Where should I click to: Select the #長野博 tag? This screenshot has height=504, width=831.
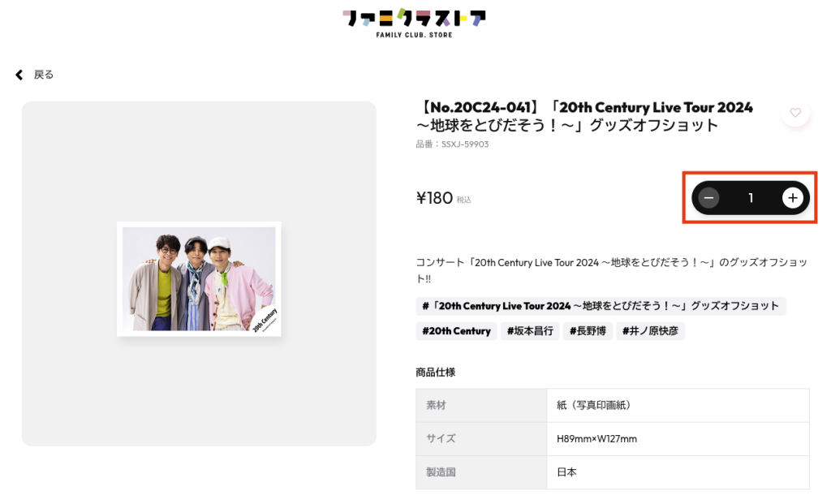[x=588, y=330]
